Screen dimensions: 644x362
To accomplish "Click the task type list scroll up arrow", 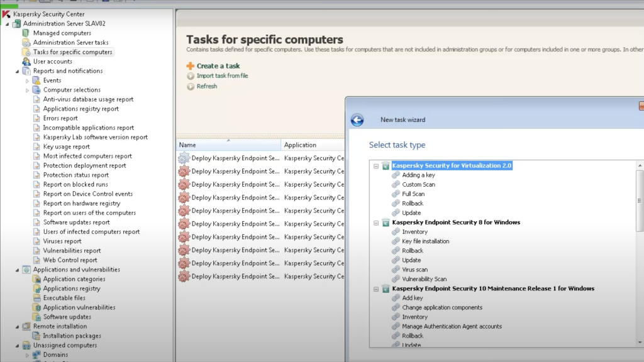I will [640, 165].
